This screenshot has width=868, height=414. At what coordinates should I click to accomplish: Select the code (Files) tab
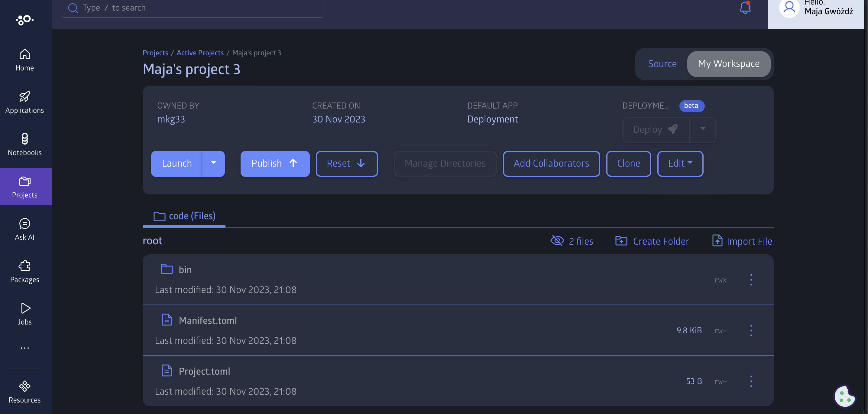click(184, 216)
